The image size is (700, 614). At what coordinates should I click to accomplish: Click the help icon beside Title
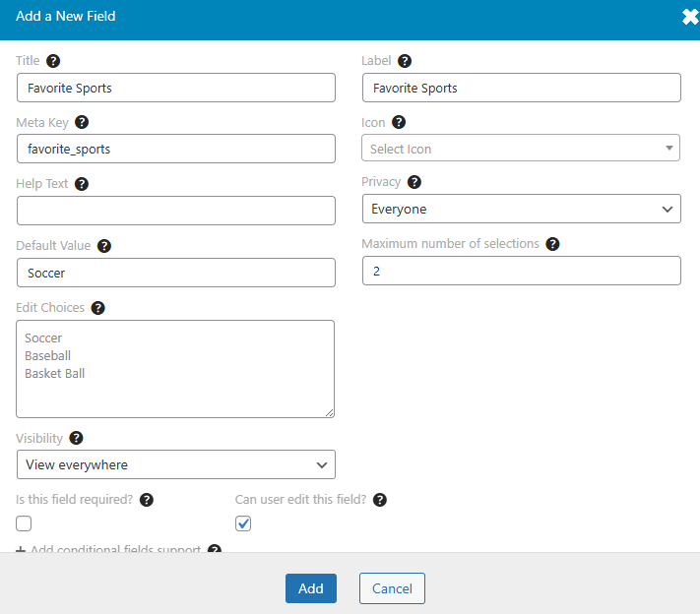tap(53, 61)
